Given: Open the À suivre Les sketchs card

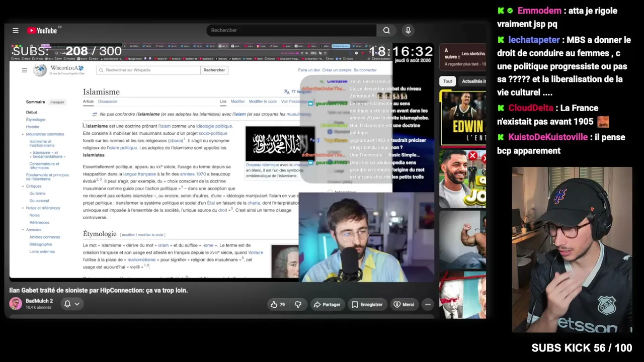Looking at the screenshot, I should pos(463,57).
